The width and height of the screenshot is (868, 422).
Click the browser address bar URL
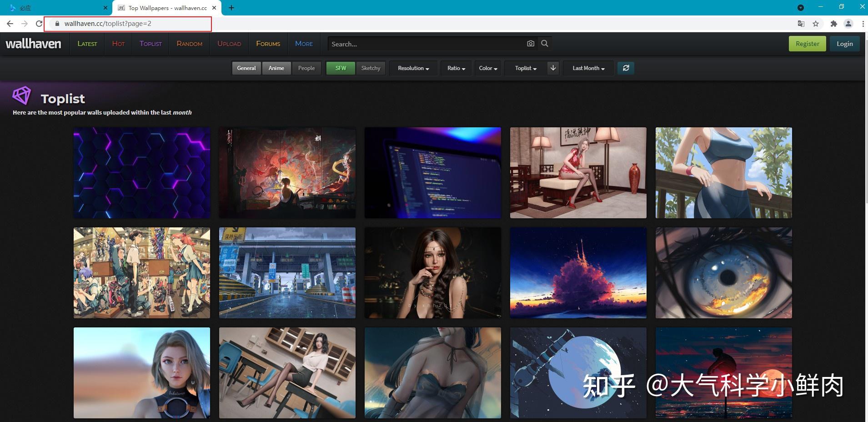tap(108, 24)
